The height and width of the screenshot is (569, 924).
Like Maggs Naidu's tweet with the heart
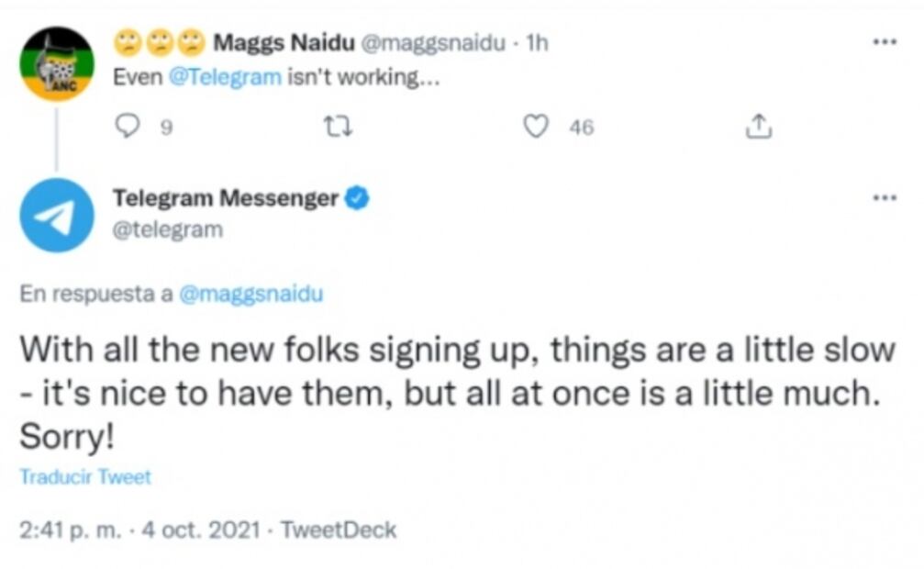pyautogui.click(x=535, y=128)
